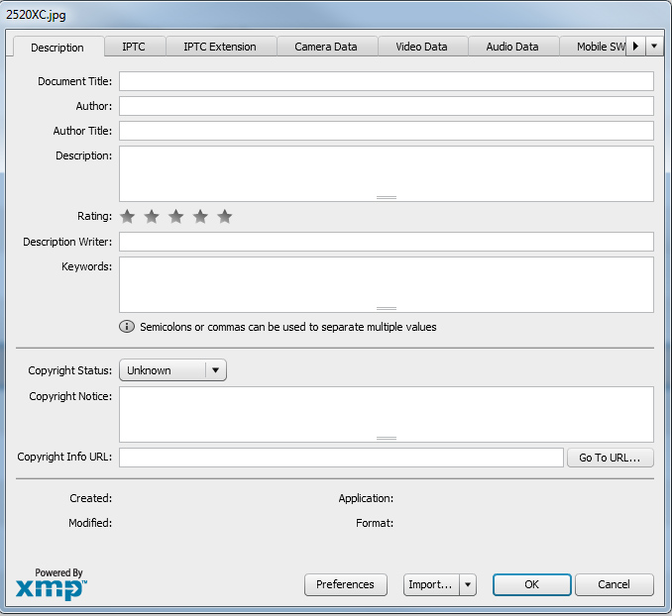Switch to the IPTC tab
The image size is (672, 616).
[134, 47]
